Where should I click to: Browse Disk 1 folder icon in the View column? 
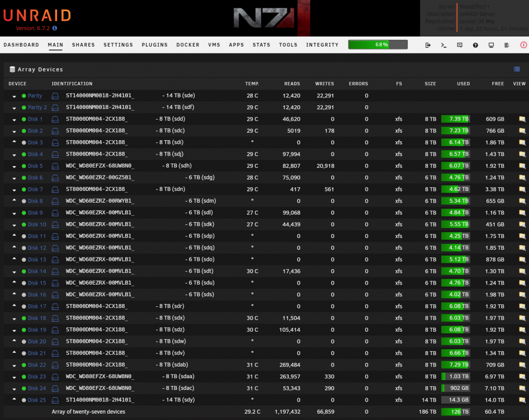[x=522, y=119]
